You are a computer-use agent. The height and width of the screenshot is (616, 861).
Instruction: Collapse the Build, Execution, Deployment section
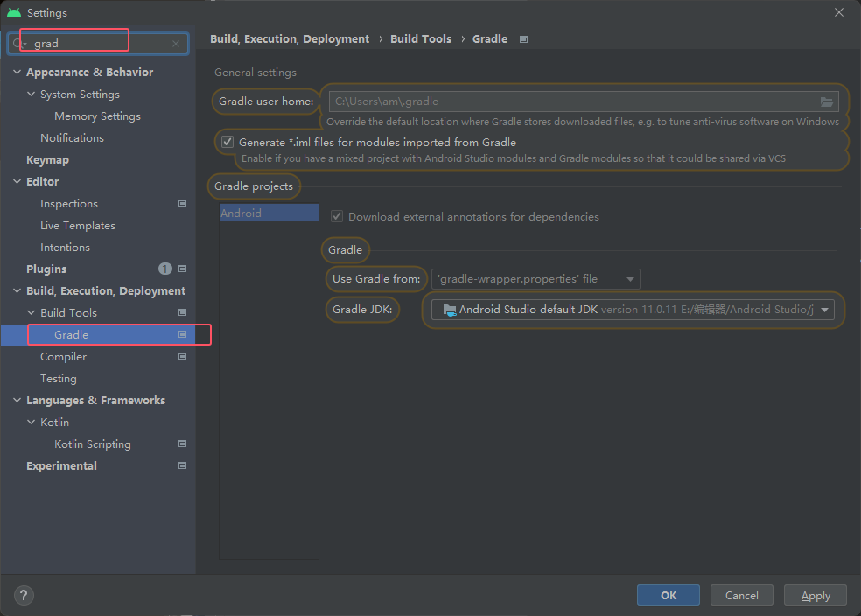coord(17,290)
